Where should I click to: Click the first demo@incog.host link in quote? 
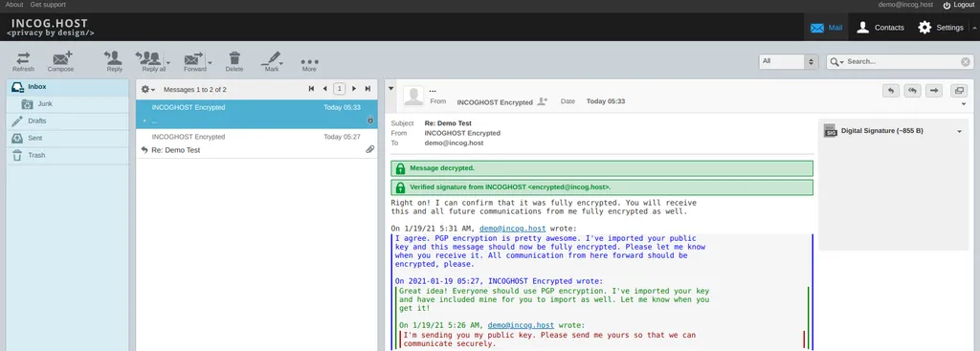[513, 229]
